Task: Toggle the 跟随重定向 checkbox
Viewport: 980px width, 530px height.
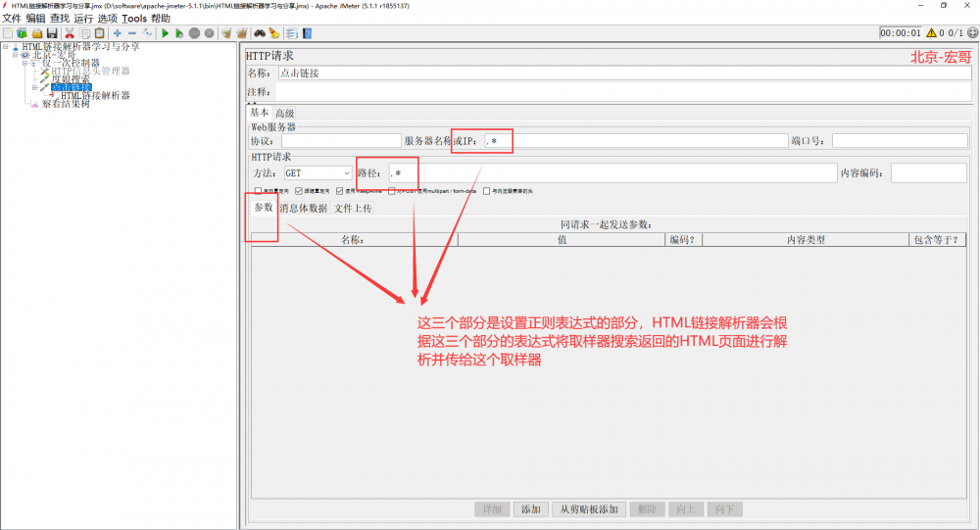Action: pyautogui.click(x=299, y=191)
